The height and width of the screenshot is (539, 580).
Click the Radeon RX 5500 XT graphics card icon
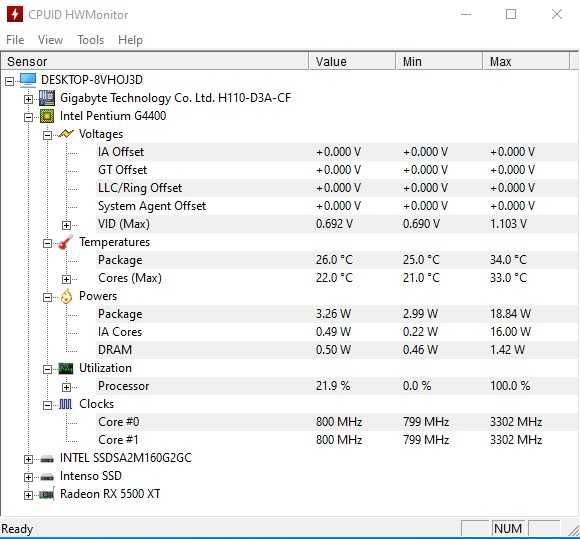pyautogui.click(x=47, y=494)
